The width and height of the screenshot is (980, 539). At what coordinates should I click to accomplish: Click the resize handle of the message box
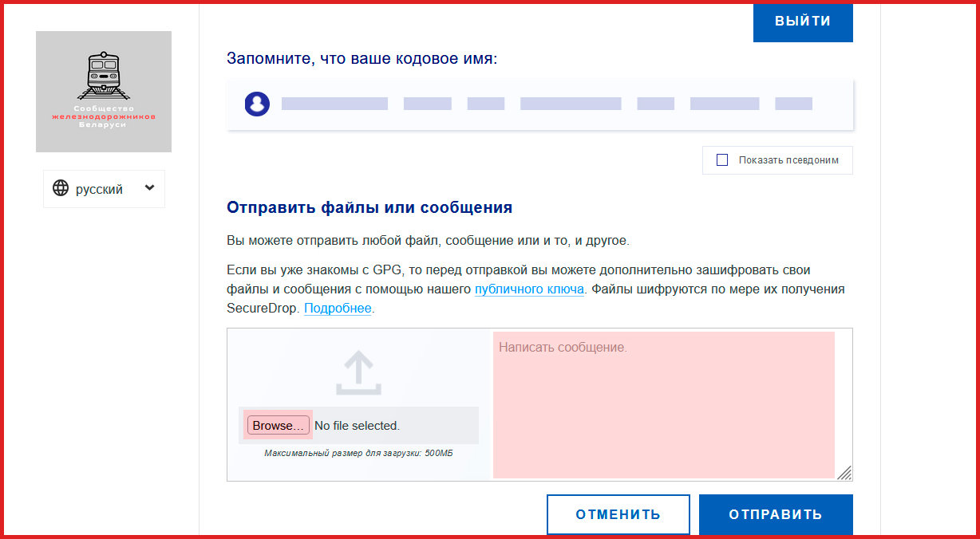click(844, 473)
